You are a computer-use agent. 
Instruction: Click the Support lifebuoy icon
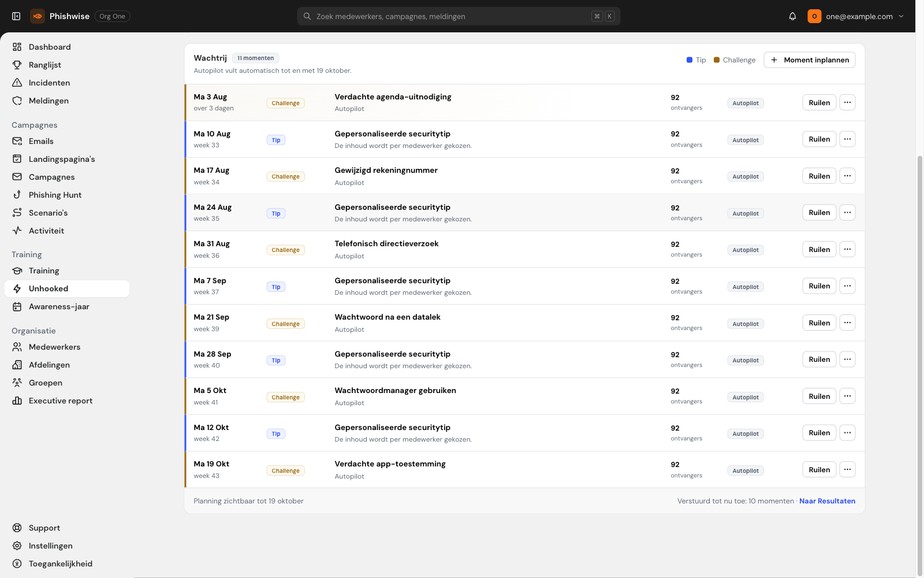[17, 528]
